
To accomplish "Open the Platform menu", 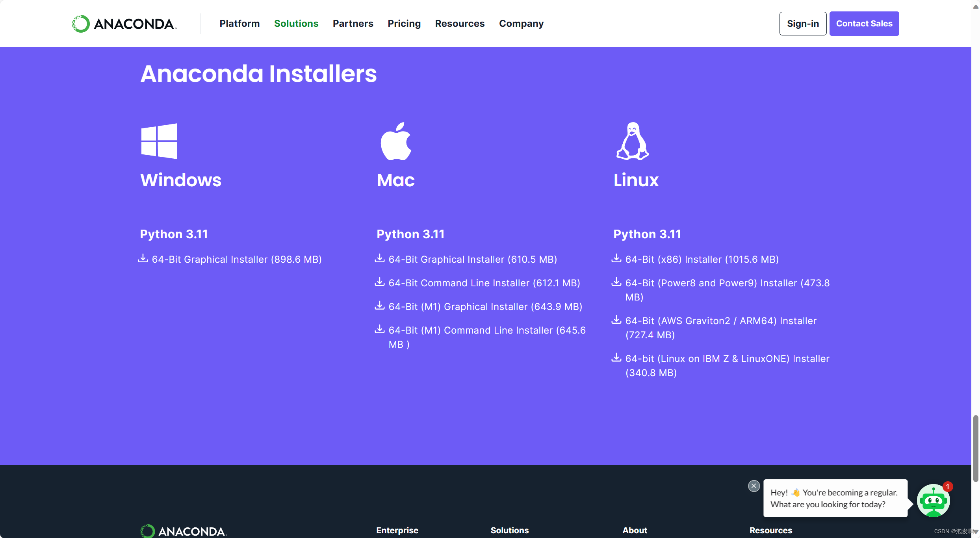I will click(x=239, y=24).
